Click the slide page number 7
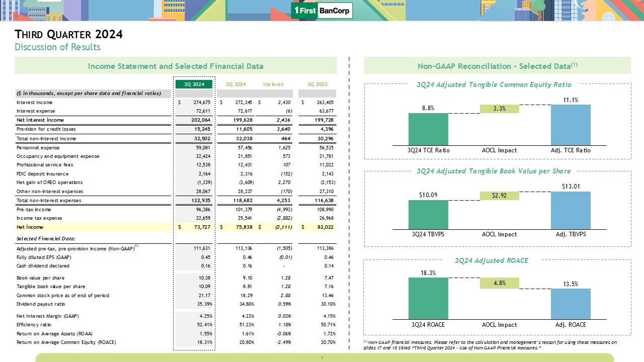Image resolution: width=644 pixels, height=362 pixels. [322, 358]
